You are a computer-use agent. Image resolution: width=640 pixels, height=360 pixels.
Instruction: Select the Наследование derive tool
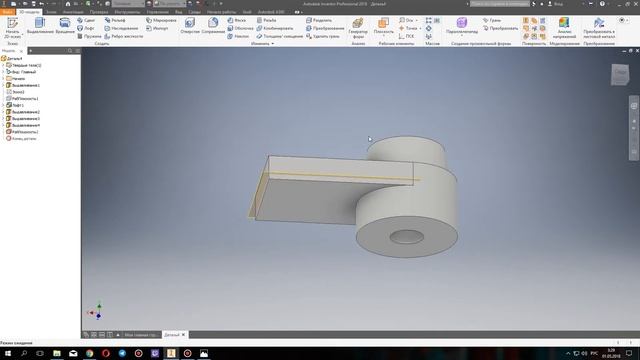coord(121,28)
